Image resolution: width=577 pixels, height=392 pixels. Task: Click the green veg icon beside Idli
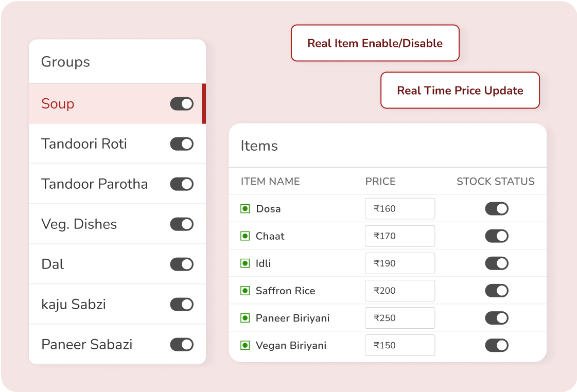(x=245, y=263)
